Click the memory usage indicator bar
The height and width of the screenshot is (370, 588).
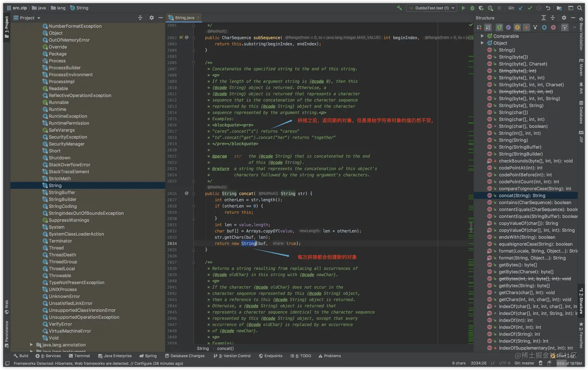pos(569,363)
